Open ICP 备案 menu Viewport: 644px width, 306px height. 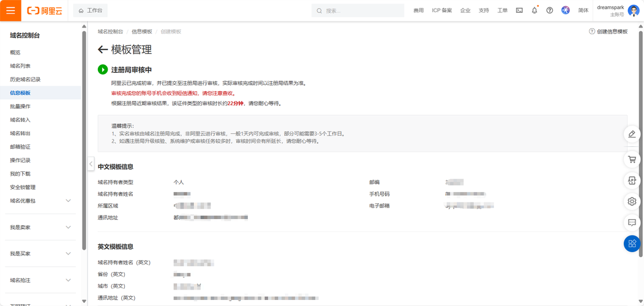[442, 10]
